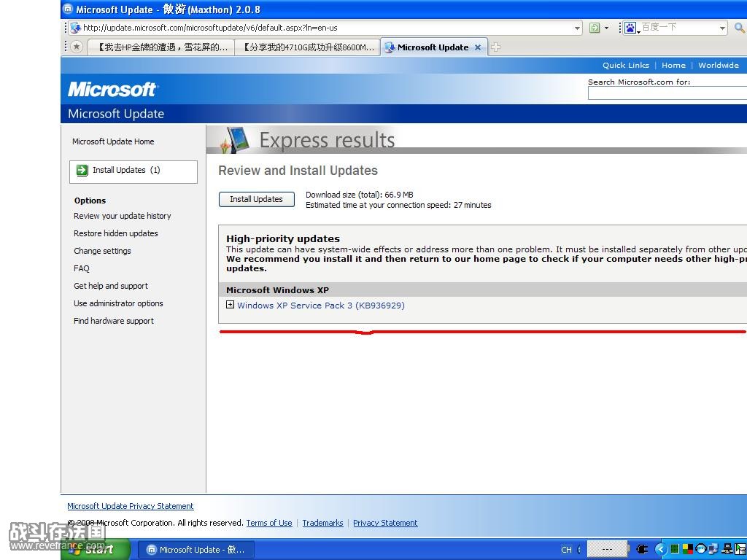Open Restore hidden updates
747x560 pixels.
click(x=116, y=233)
